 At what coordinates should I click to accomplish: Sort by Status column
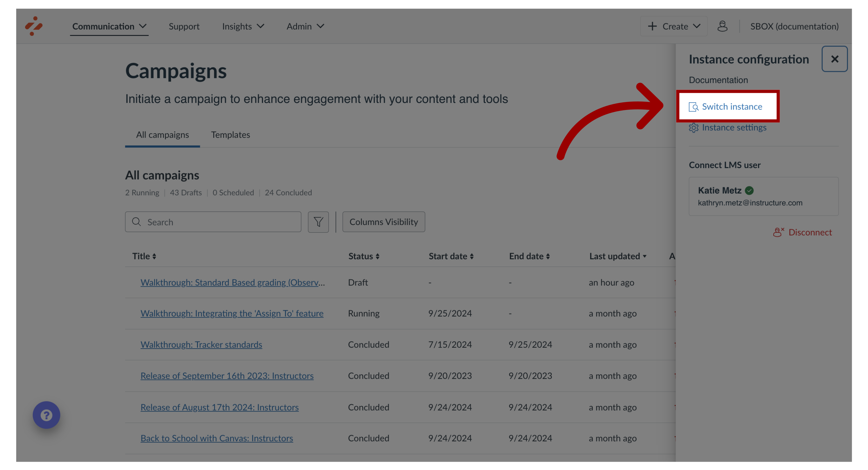pos(363,256)
